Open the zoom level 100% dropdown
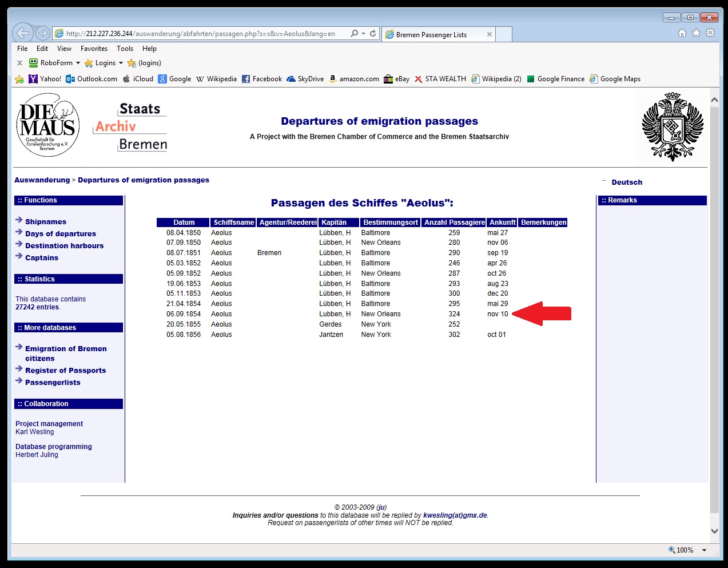 (x=704, y=550)
